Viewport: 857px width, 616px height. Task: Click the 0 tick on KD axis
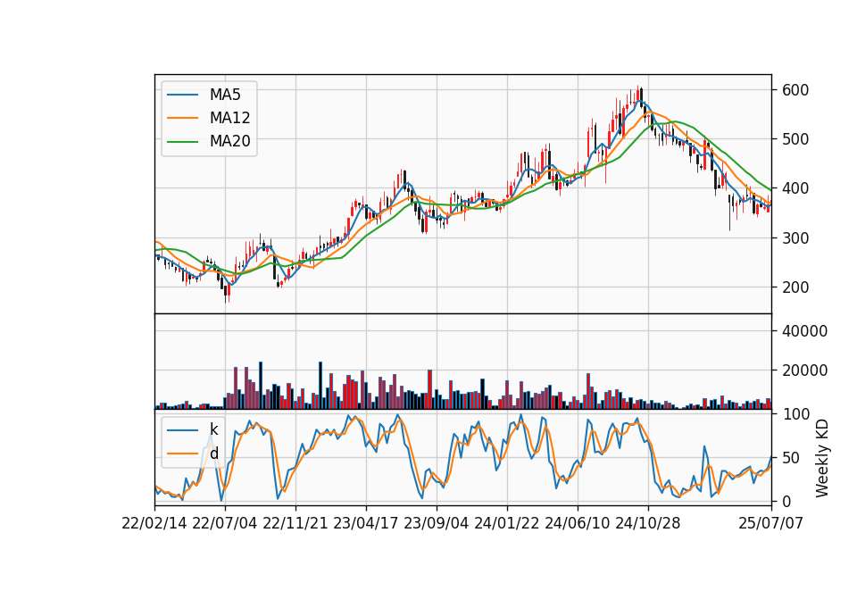(x=786, y=501)
